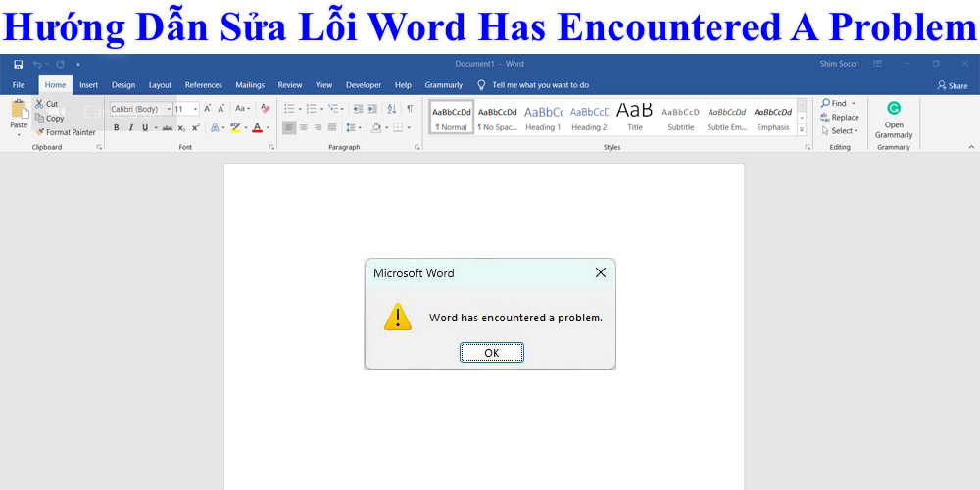Image resolution: width=980 pixels, height=490 pixels.
Task: Open the Developer tab
Action: click(x=364, y=85)
